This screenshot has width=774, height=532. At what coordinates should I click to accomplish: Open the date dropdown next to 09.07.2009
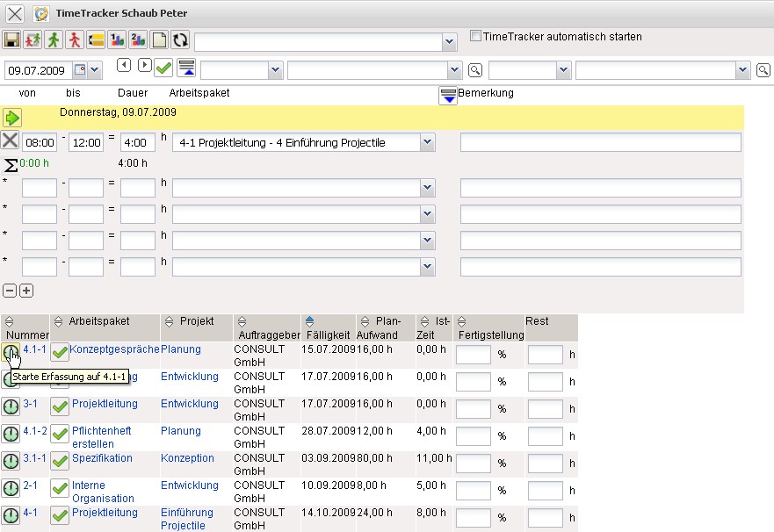pos(95,69)
